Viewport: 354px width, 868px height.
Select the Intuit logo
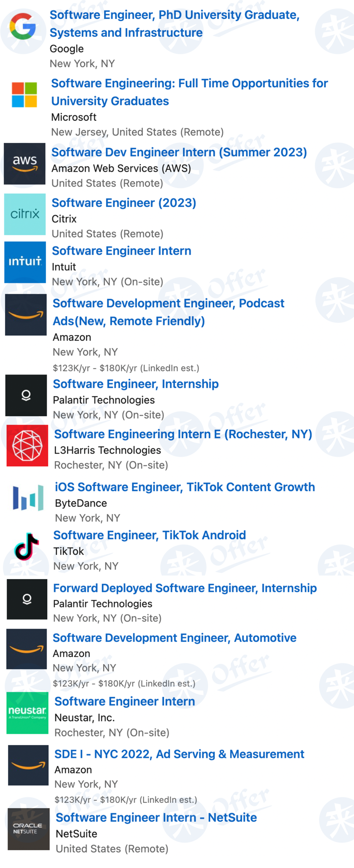pyautogui.click(x=25, y=262)
